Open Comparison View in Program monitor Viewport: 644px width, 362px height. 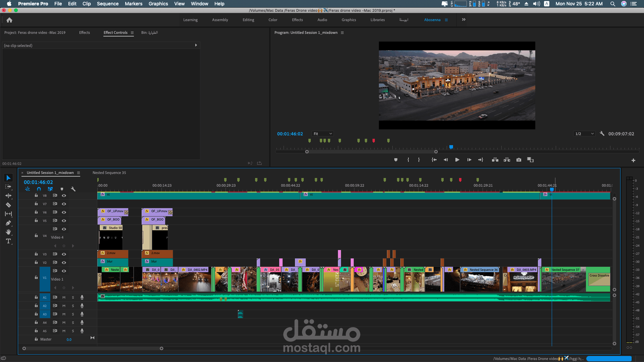(x=530, y=160)
